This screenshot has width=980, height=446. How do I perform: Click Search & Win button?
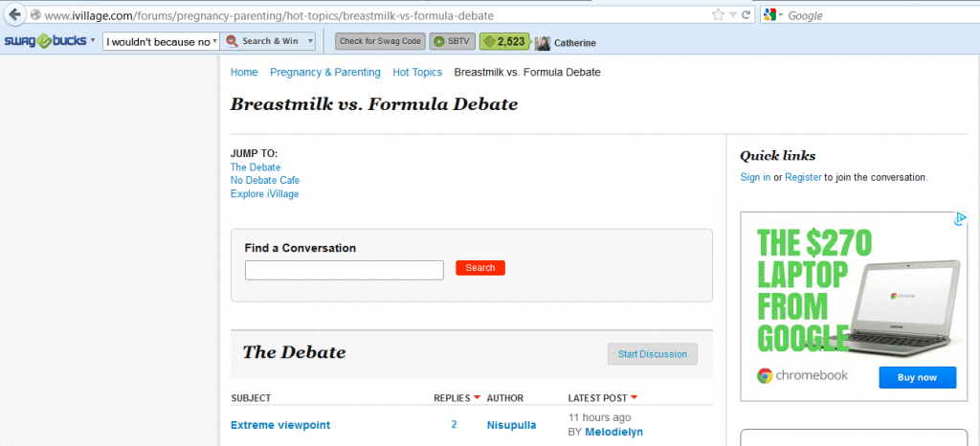click(x=262, y=41)
